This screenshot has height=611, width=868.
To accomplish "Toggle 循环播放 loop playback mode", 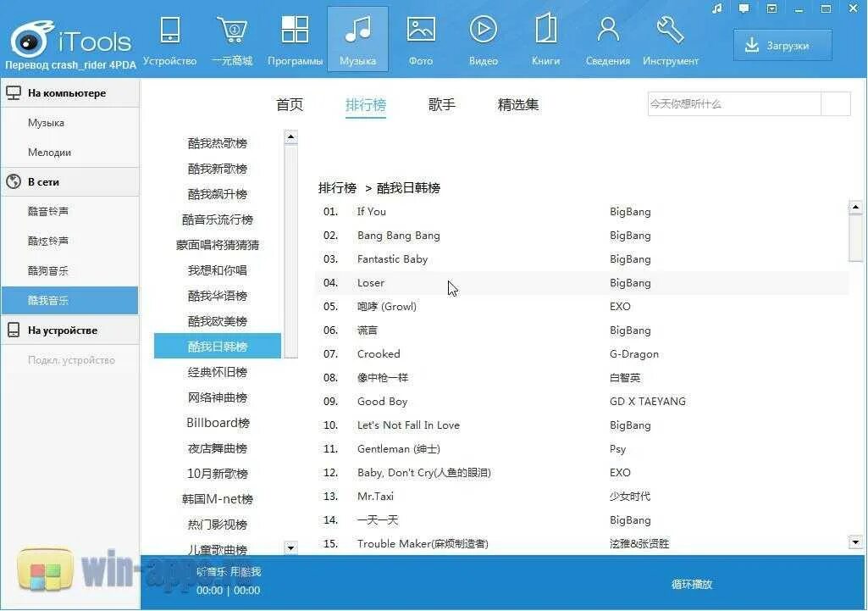I will click(692, 584).
